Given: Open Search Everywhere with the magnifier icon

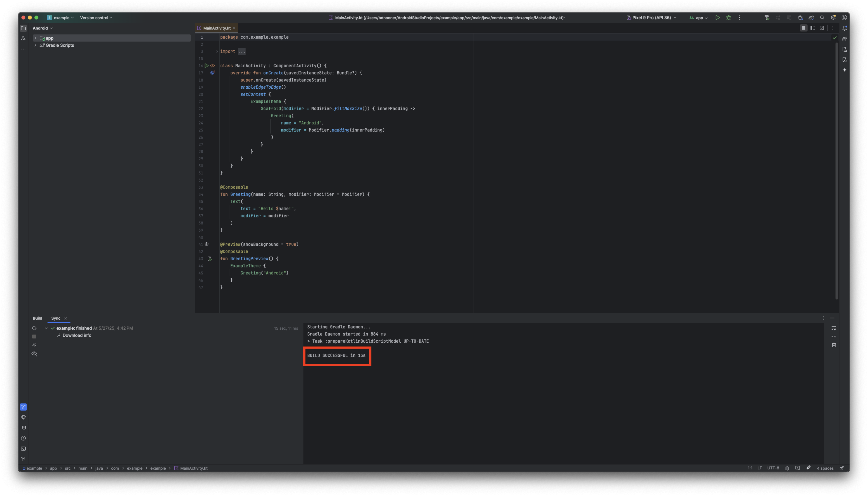Looking at the screenshot, I should click(822, 17).
